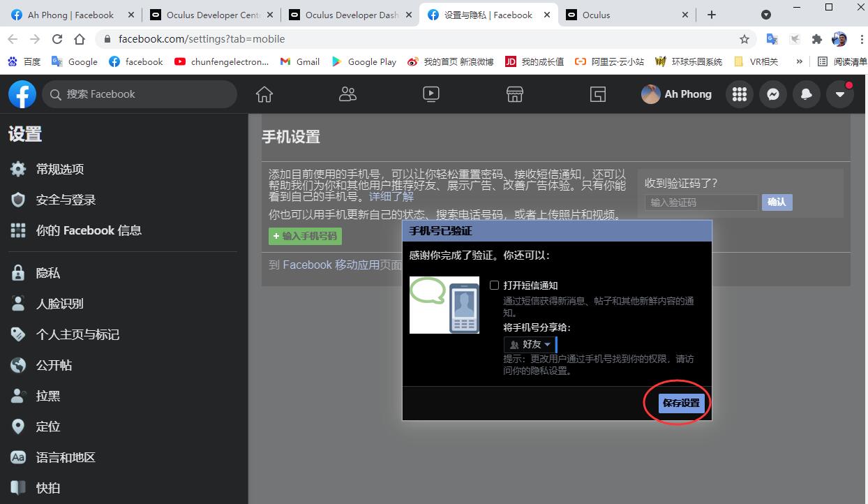Open the Marketplace storefront icon
Viewport: 868px width, 504px height.
pos(515,94)
